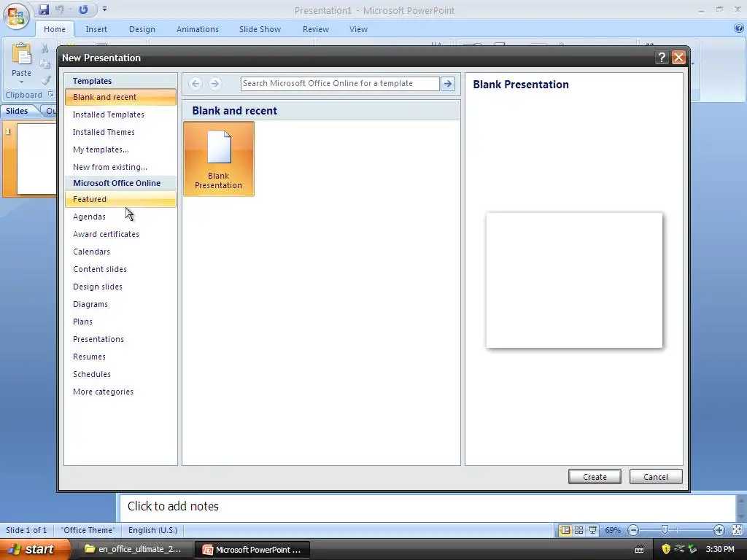Select Resumes category
Image resolution: width=747 pixels, height=560 pixels.
click(120, 357)
